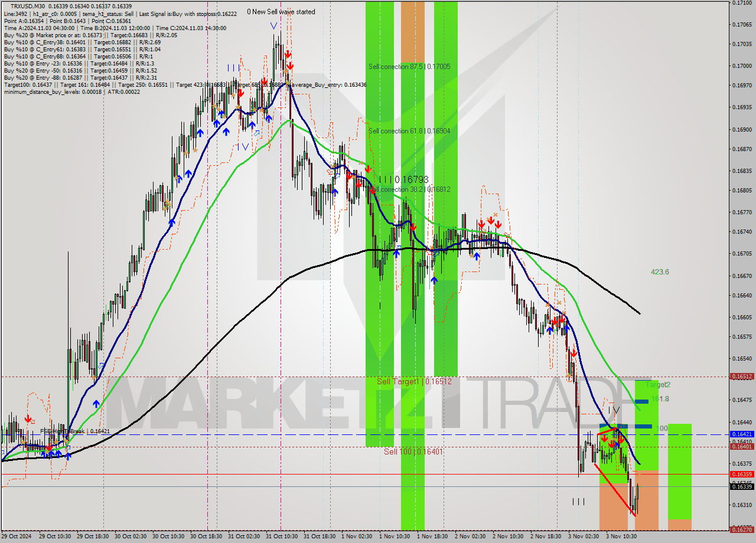Click the 'Sell correction 61.8 | 0.16904' label

[409, 131]
